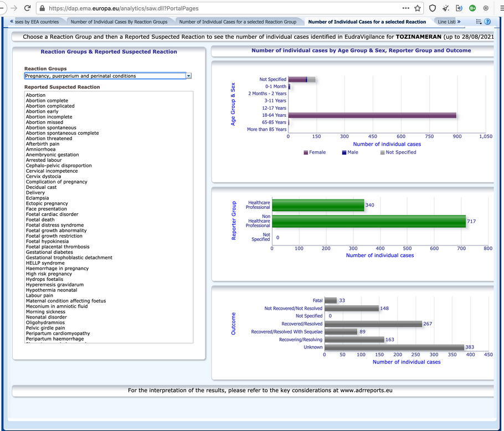Click the Unknown outcome bar
Viewport: 504px width, 431px height.
(x=394, y=347)
